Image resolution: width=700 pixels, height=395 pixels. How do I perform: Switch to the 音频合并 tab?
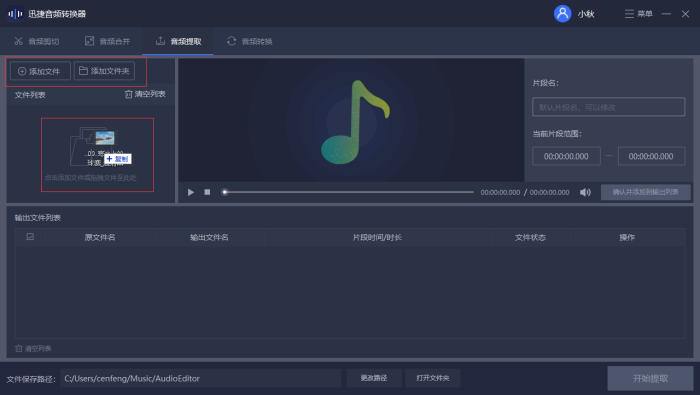point(108,42)
